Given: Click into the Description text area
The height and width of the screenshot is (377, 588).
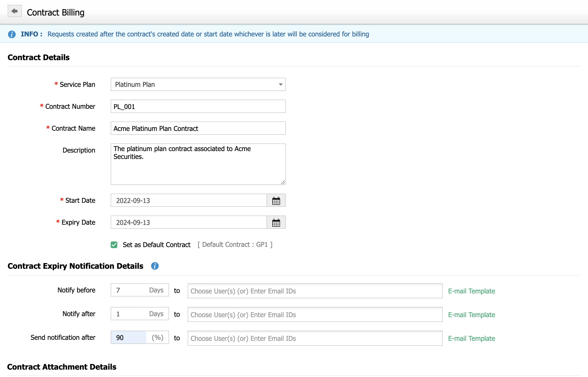Looking at the screenshot, I should (198, 168).
